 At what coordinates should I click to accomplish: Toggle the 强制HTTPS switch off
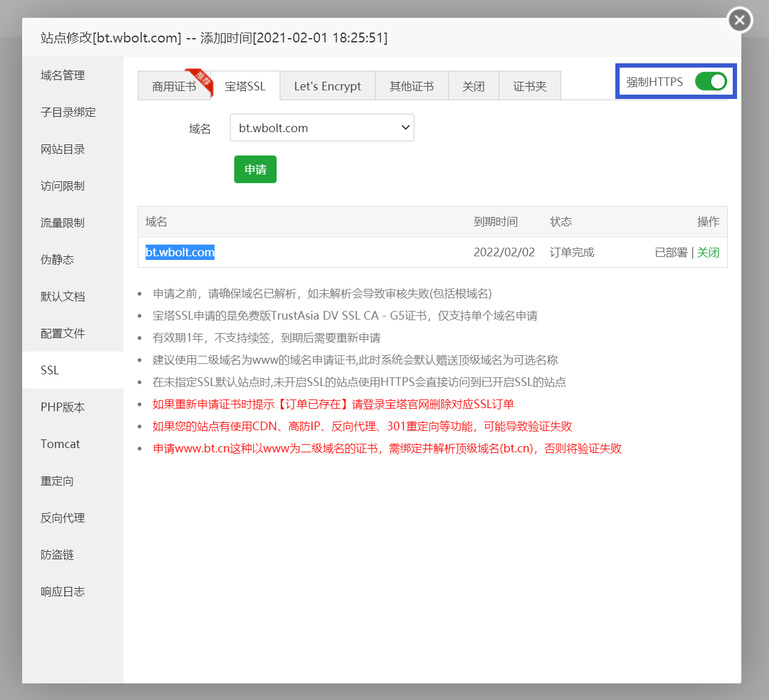[710, 81]
